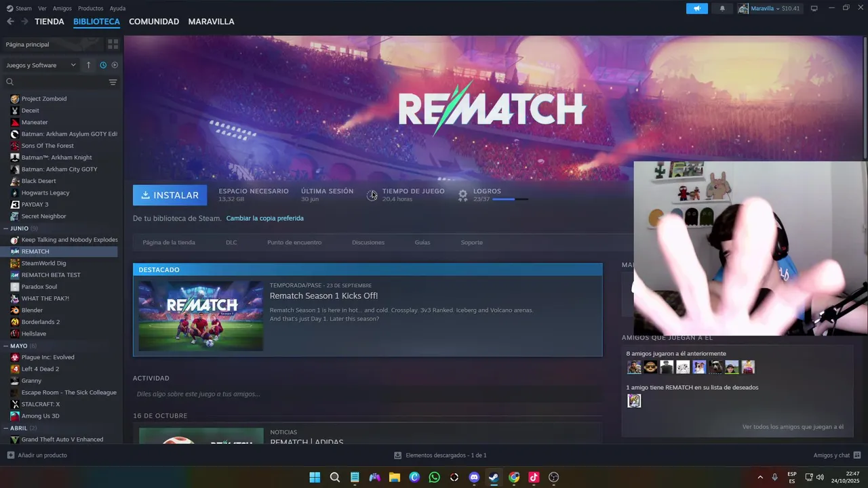
Task: Open Maravilla account dropdown
Action: tap(770, 8)
